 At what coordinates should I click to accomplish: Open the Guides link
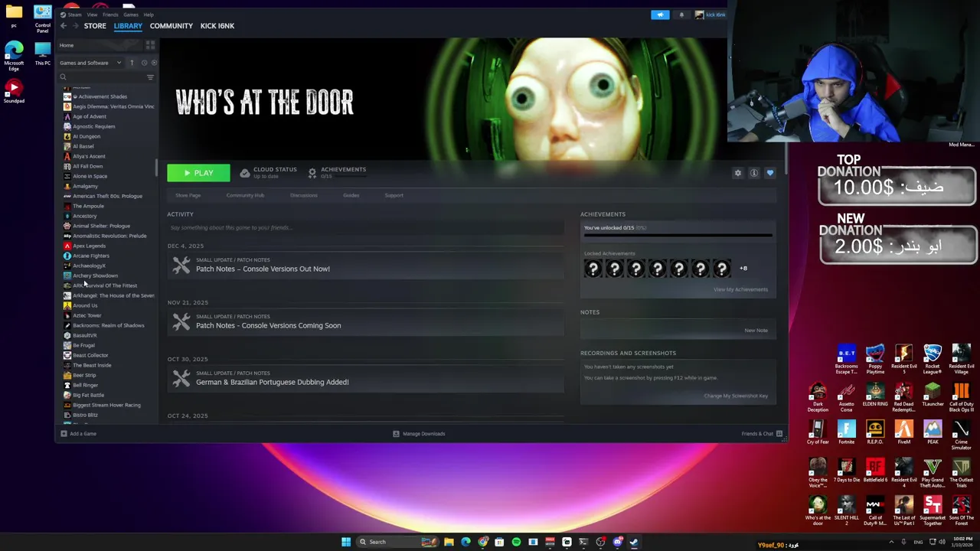351,195
